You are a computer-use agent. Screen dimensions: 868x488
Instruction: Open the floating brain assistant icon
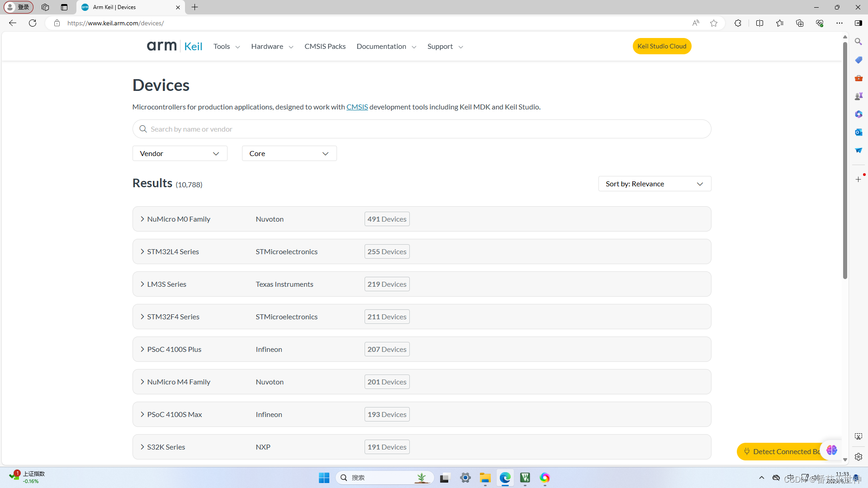832,450
